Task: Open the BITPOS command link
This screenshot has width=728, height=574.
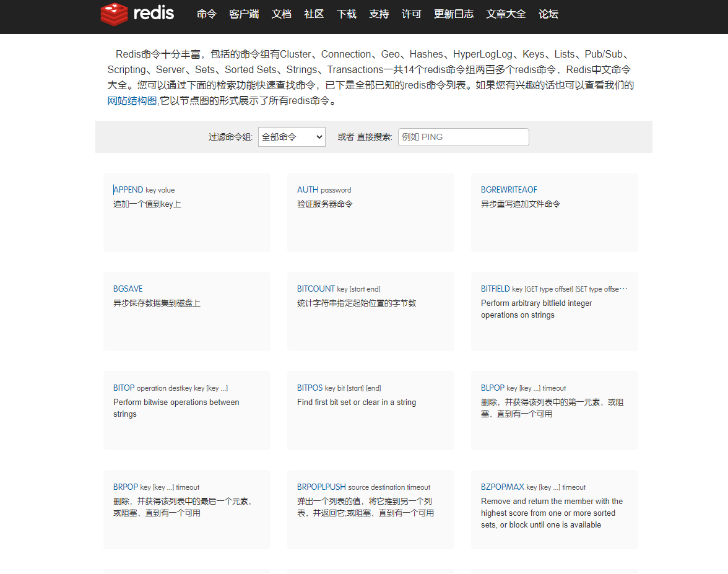Action: [x=310, y=388]
